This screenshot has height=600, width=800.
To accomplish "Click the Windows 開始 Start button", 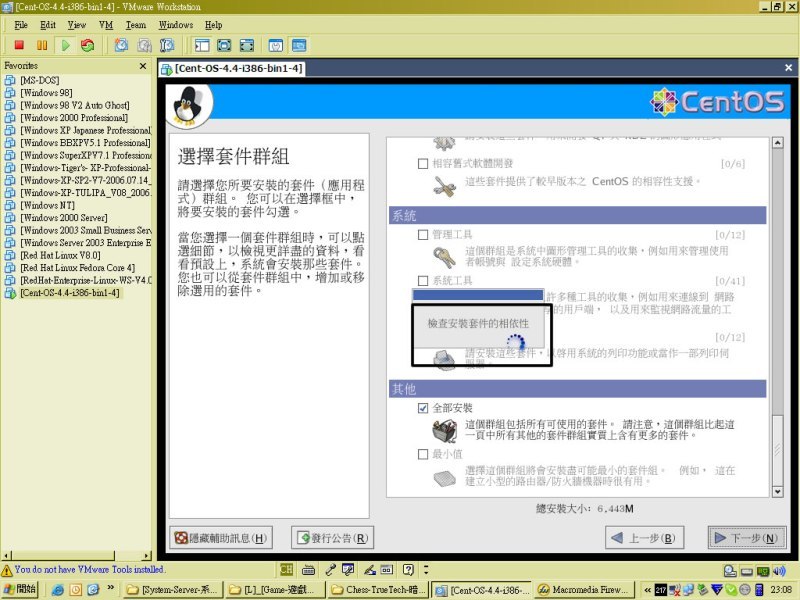I will pos(20,589).
